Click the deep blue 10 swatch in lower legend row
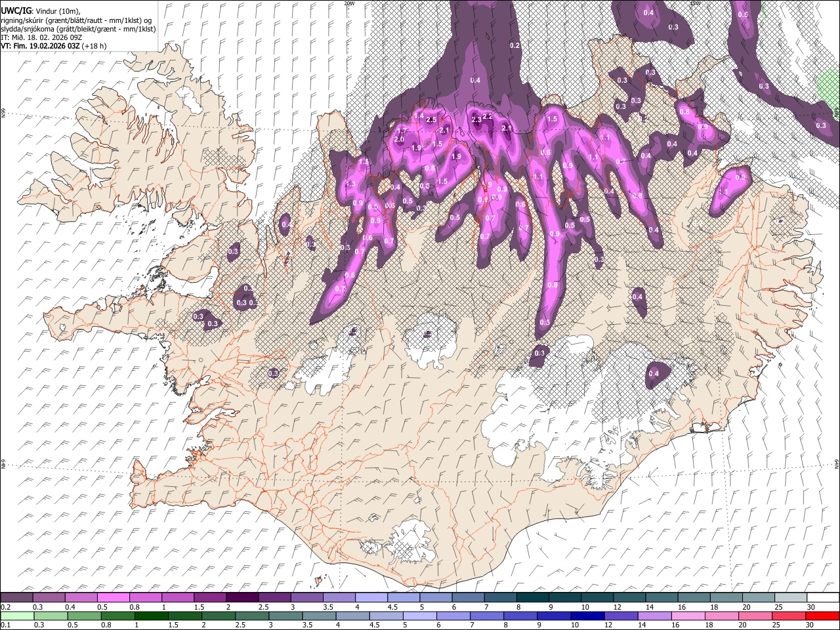 587,616
